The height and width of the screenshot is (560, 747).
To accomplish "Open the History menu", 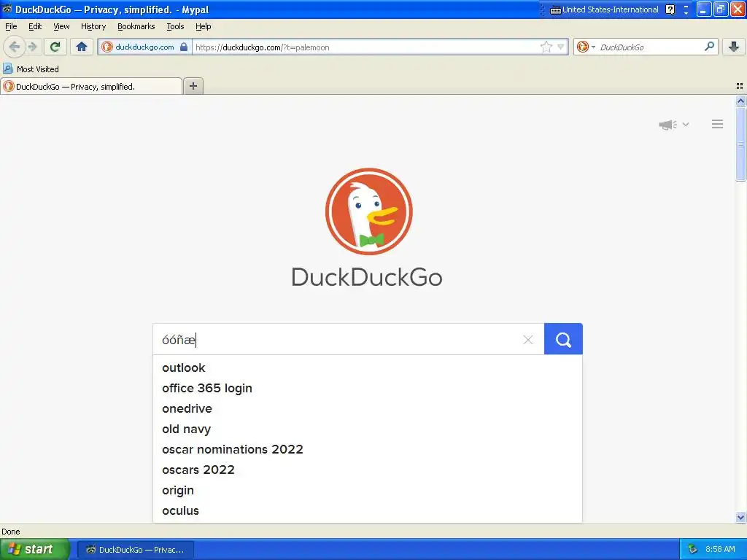I will (93, 26).
